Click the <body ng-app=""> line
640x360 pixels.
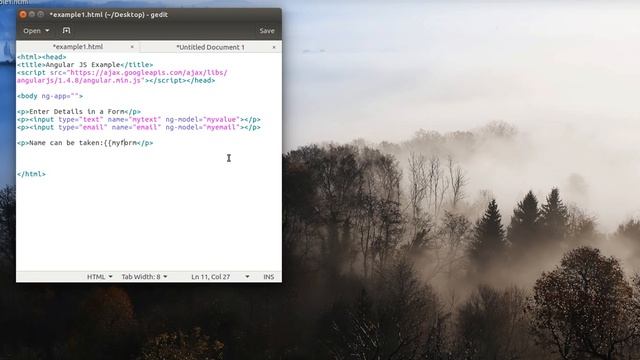click(x=50, y=96)
